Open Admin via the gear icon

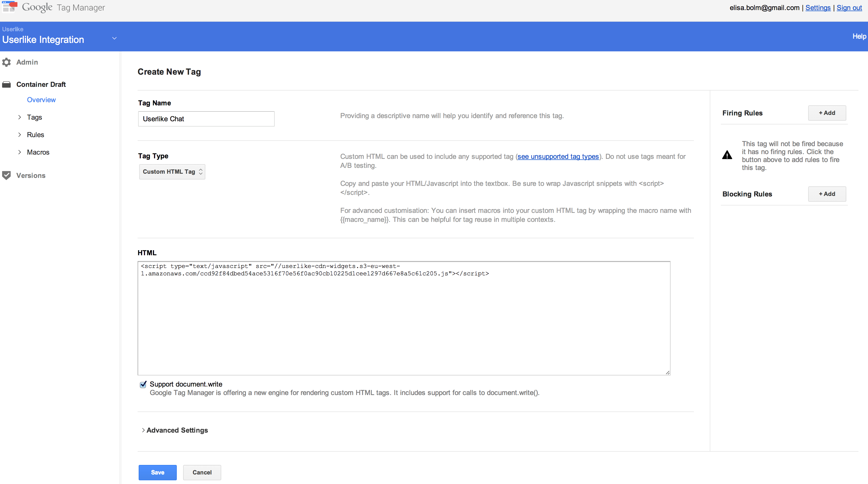[6, 62]
